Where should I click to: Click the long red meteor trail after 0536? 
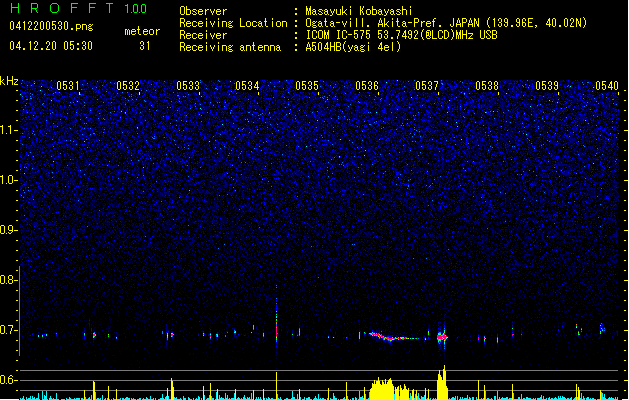[x=395, y=337]
